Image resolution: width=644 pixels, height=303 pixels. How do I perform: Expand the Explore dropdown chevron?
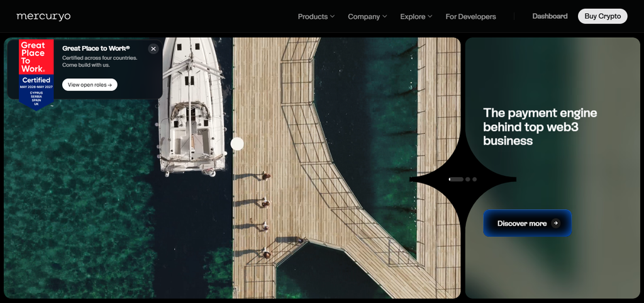430,16
